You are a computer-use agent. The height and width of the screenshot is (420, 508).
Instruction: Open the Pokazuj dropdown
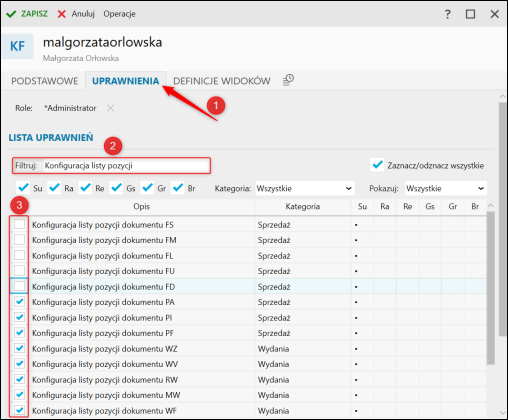click(446, 188)
